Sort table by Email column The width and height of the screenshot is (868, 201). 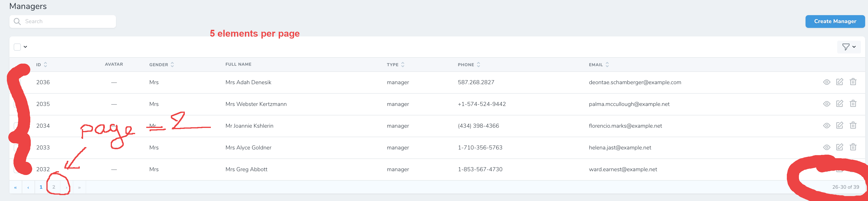point(599,65)
